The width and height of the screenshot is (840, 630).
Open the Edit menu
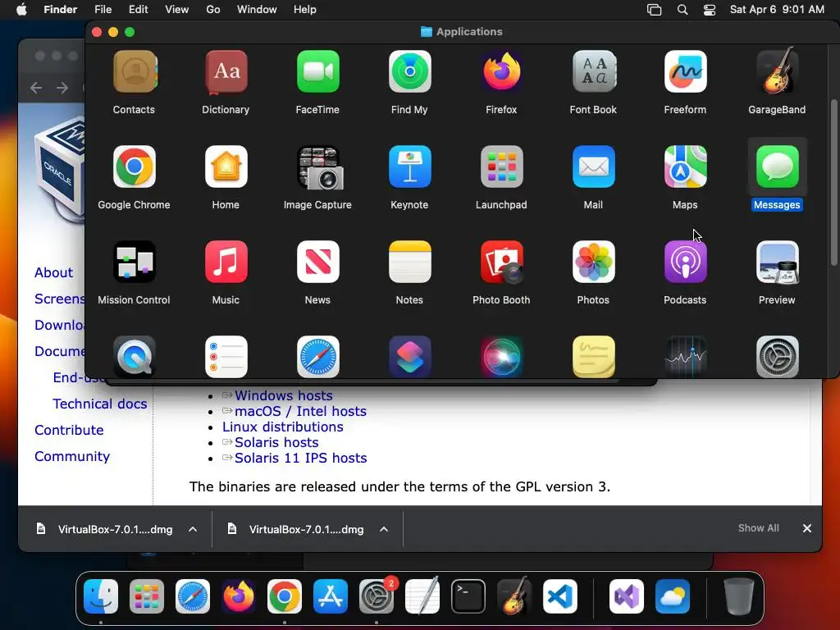138,10
